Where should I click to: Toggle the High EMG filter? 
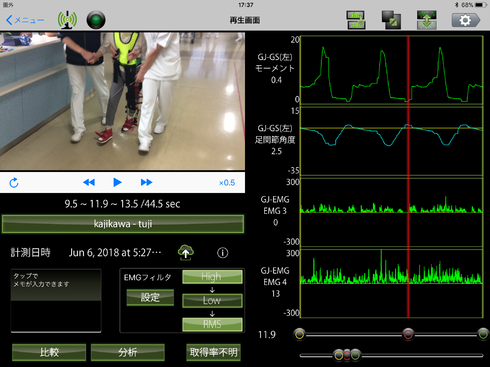[x=212, y=277]
